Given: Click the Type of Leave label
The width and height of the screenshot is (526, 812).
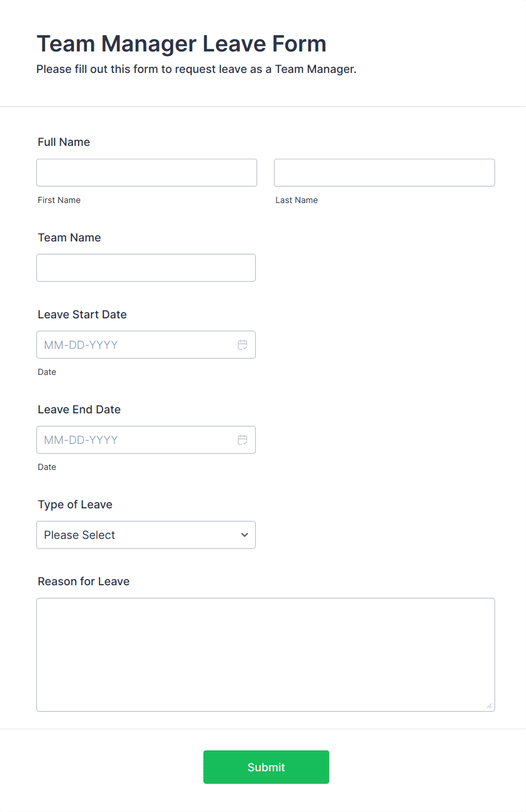Looking at the screenshot, I should (x=75, y=504).
